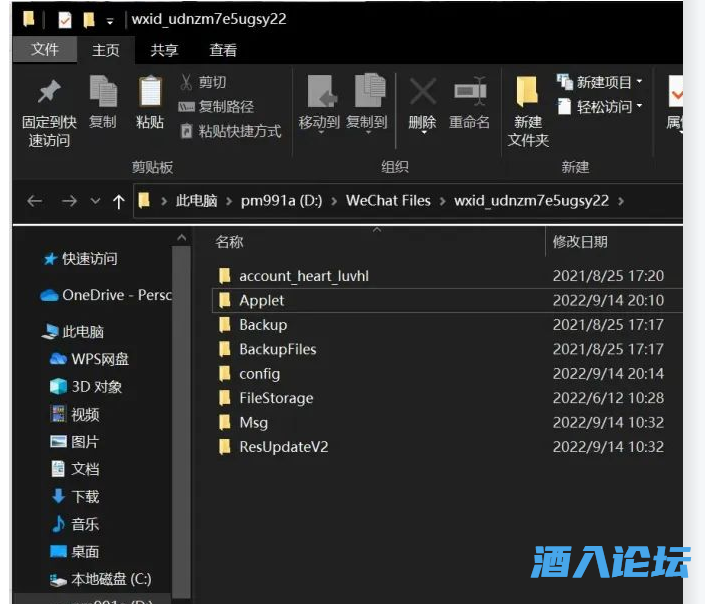Click navigation pane scrollbar up arrow
The height and width of the screenshot is (604, 705).
[x=182, y=237]
